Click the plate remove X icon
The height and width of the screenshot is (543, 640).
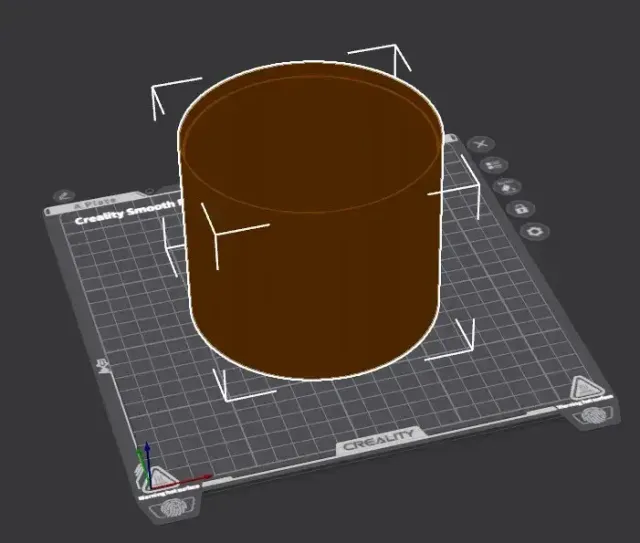pos(481,144)
